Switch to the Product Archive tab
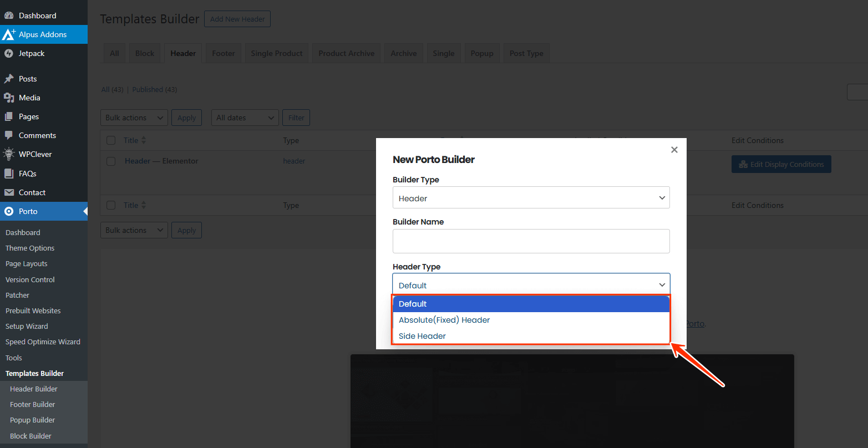 [347, 53]
